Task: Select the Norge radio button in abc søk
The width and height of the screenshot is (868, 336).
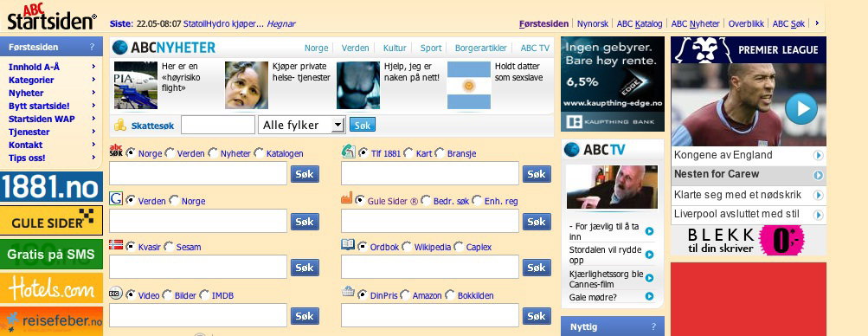Action: click(131, 152)
